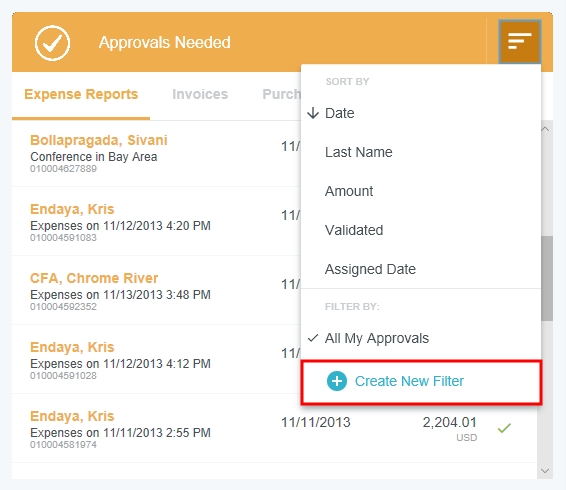Click the descending arrow next to Date
The height and width of the screenshot is (490, 566).
click(313, 113)
